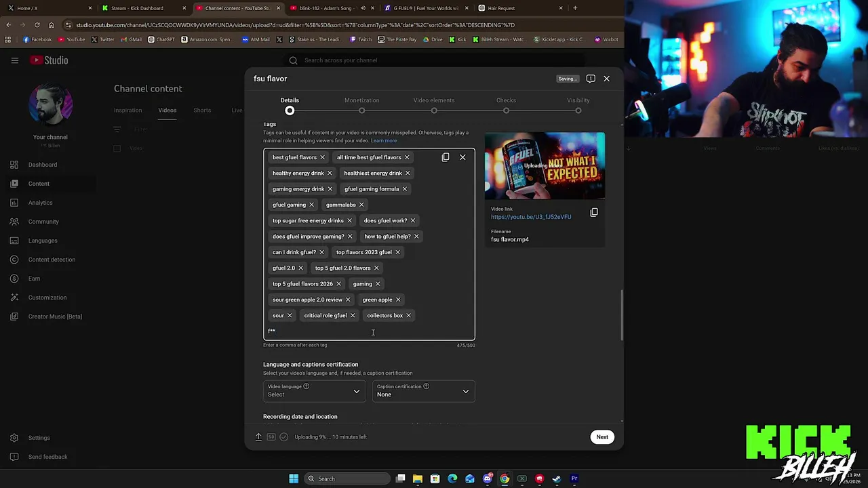This screenshot has width=868, height=488.
Task: Remove the 'all time best gfuel flavors' tag
Action: tap(407, 157)
